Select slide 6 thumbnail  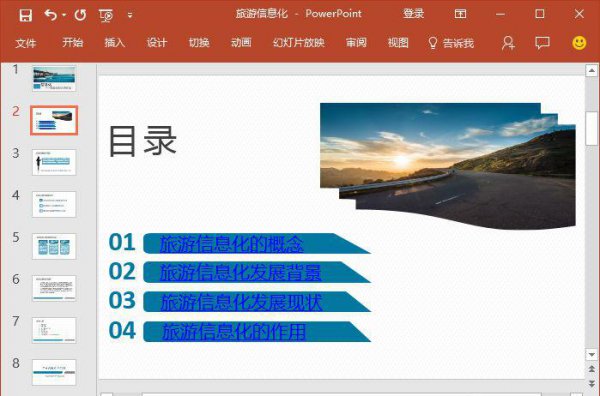[54, 288]
